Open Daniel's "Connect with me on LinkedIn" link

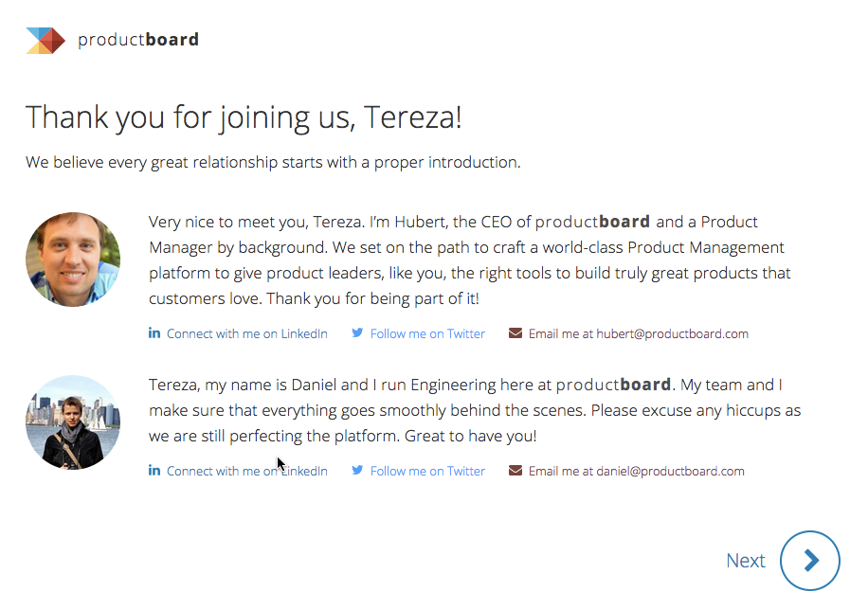click(x=247, y=471)
